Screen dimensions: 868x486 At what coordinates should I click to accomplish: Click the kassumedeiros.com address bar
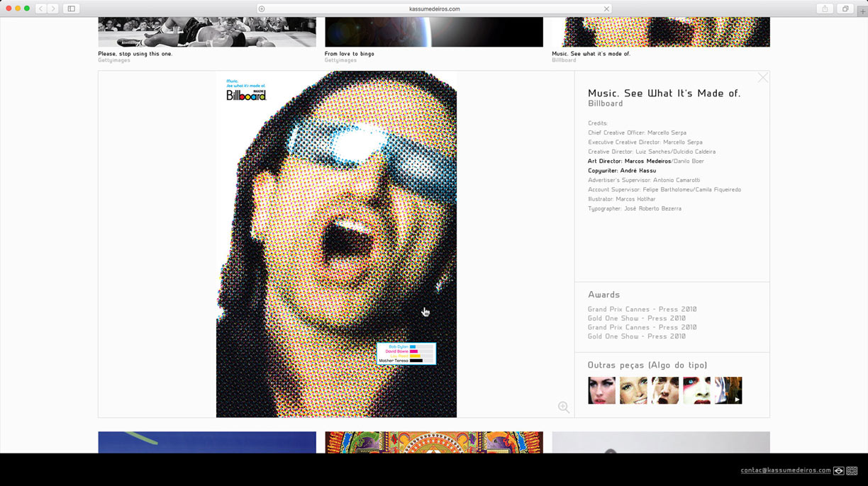(434, 9)
